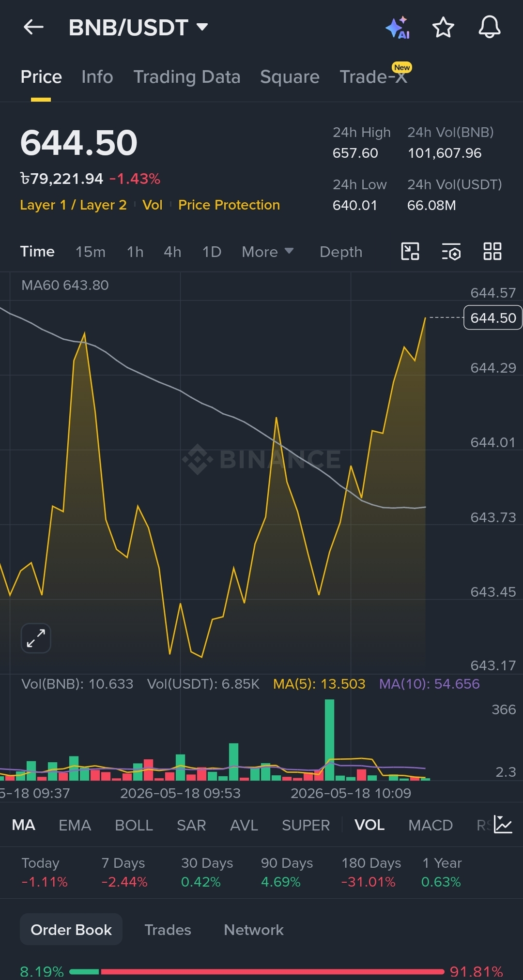
Task: Tap the order book buy/sell ratio bar
Action: pos(257,971)
